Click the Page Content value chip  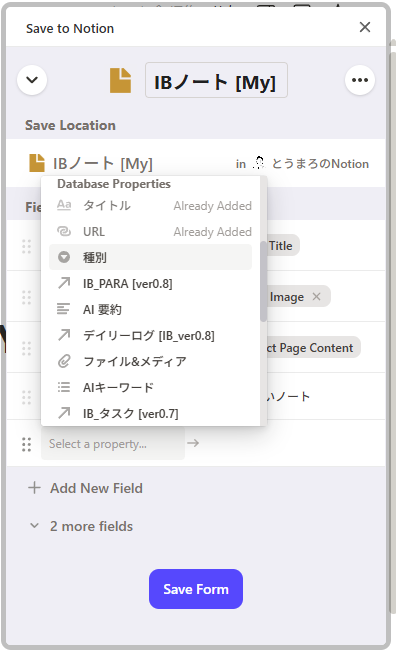coord(313,348)
